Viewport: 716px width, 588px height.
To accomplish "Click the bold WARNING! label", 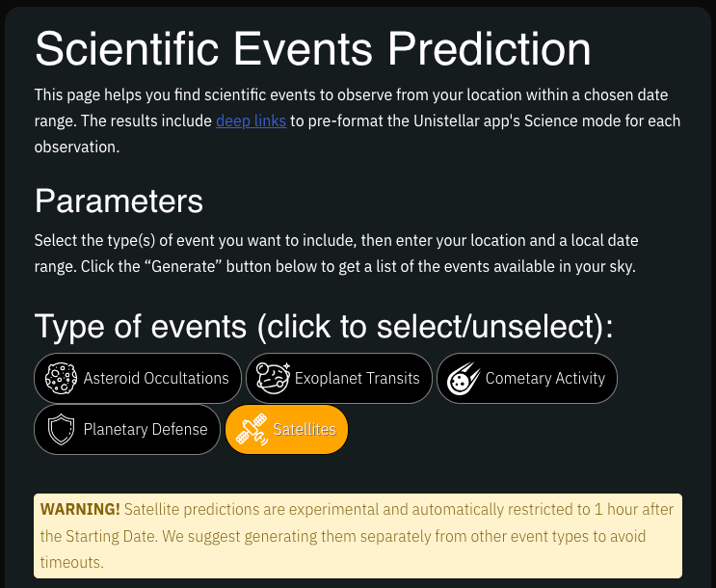I will [80, 508].
